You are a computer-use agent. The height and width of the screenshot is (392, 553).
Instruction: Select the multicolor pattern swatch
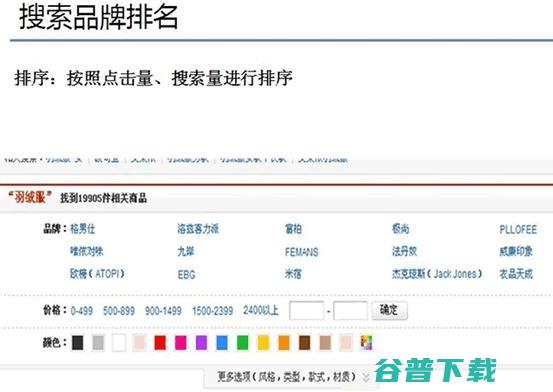366,343
